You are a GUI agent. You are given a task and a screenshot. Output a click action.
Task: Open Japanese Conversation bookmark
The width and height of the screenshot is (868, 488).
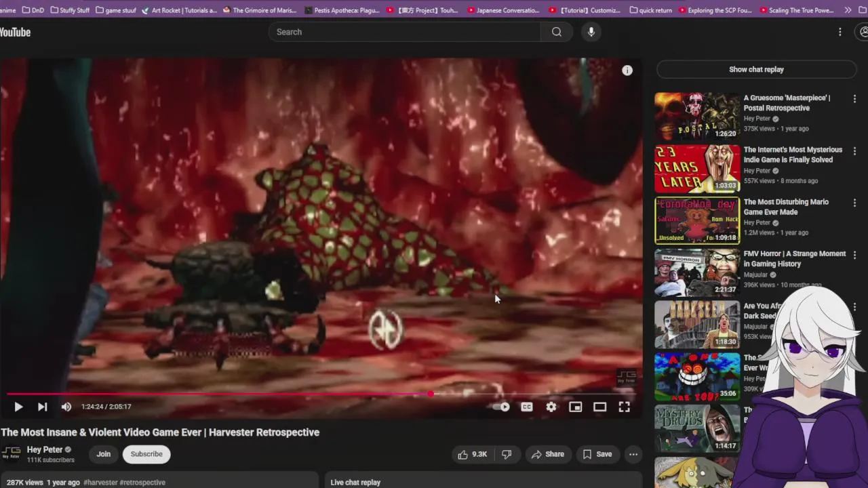[x=502, y=10]
